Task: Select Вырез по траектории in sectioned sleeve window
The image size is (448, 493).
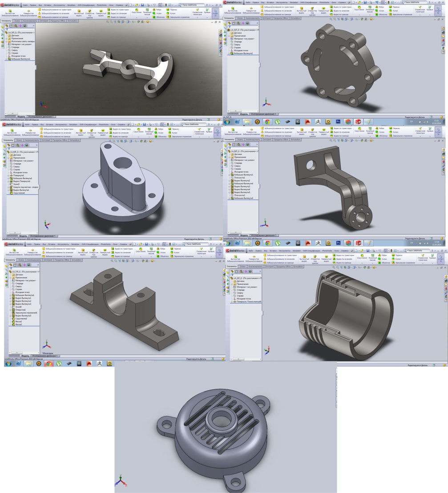Action: click(x=343, y=255)
